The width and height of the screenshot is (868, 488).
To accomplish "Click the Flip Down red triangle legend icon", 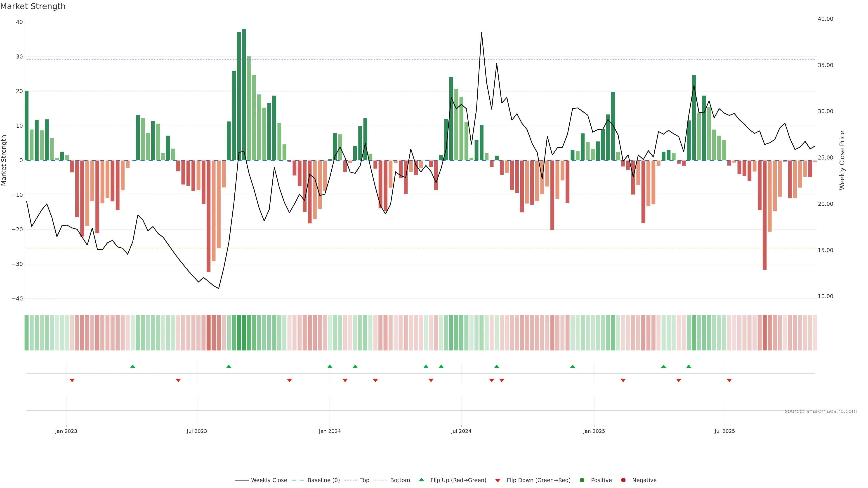I will coord(498,481).
